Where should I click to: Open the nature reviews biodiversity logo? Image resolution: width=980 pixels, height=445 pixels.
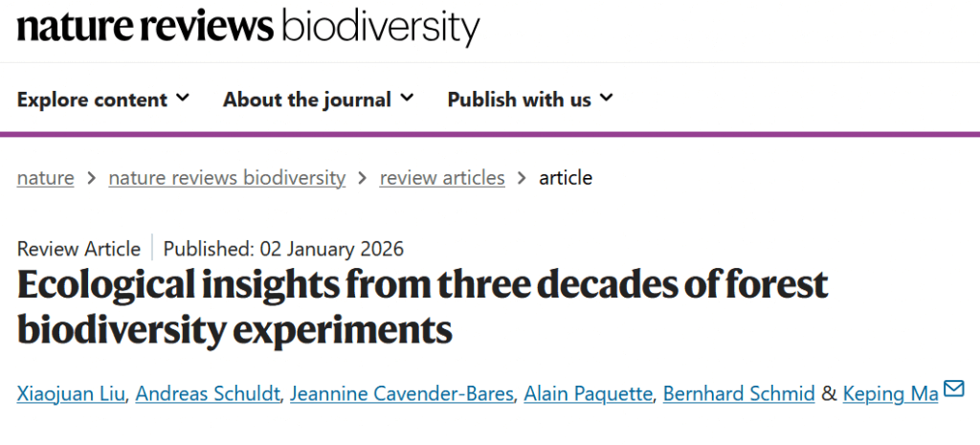click(247, 28)
